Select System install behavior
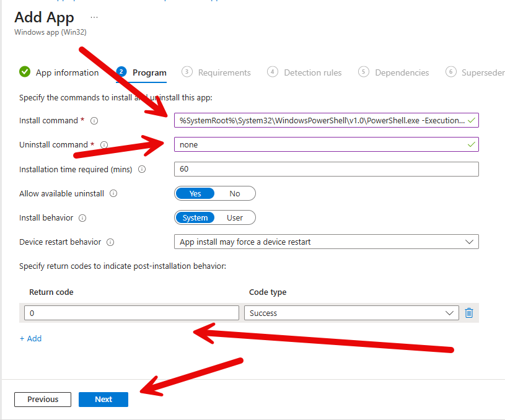 tap(195, 217)
